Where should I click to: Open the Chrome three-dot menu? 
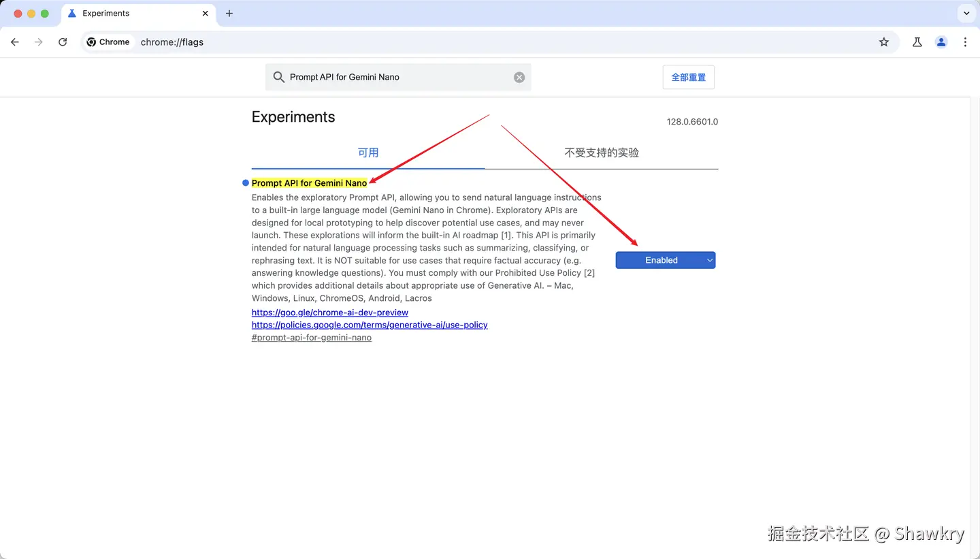pos(965,42)
